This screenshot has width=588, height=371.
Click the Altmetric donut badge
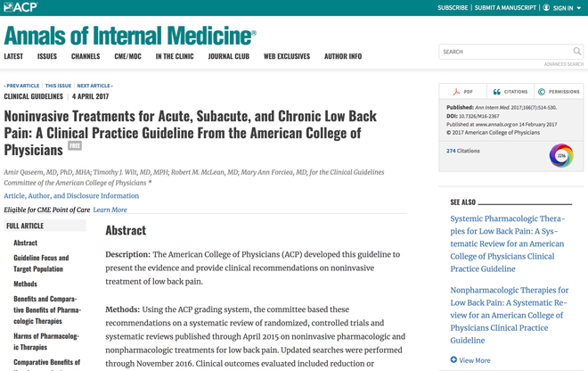(561, 155)
